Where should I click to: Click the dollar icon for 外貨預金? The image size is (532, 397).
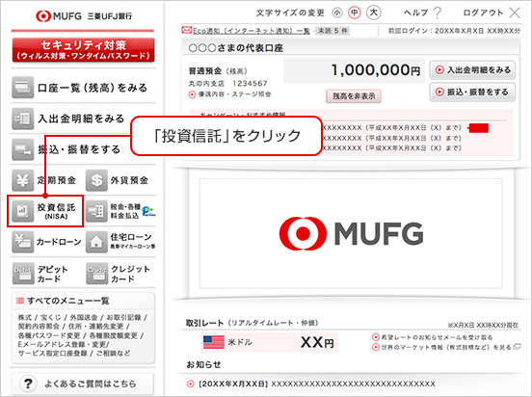96,180
